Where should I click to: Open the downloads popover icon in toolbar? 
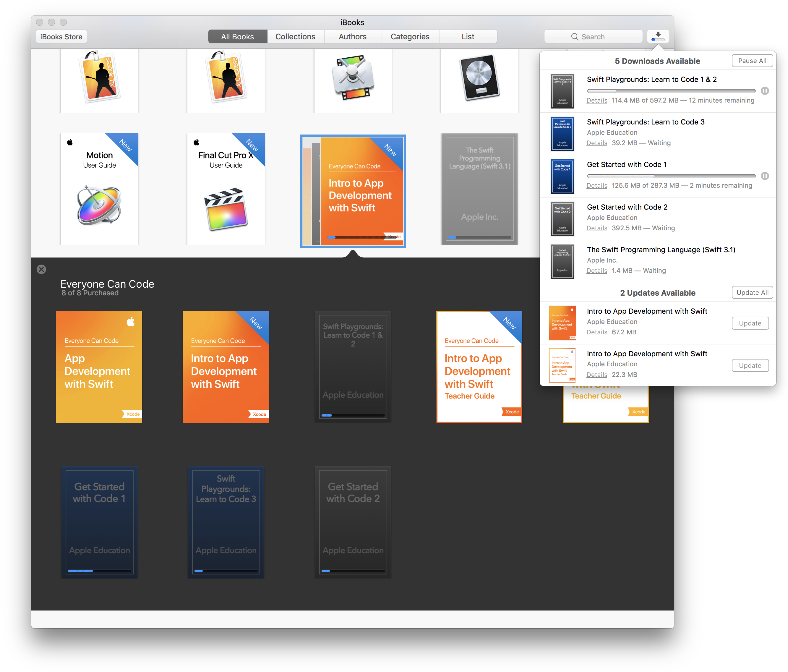click(x=658, y=36)
